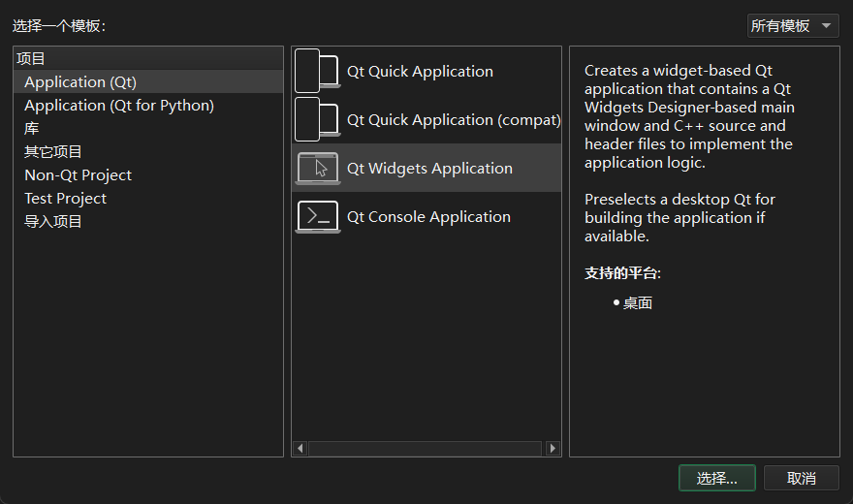Select the 库 category
The width and height of the screenshot is (853, 504).
coord(148,129)
